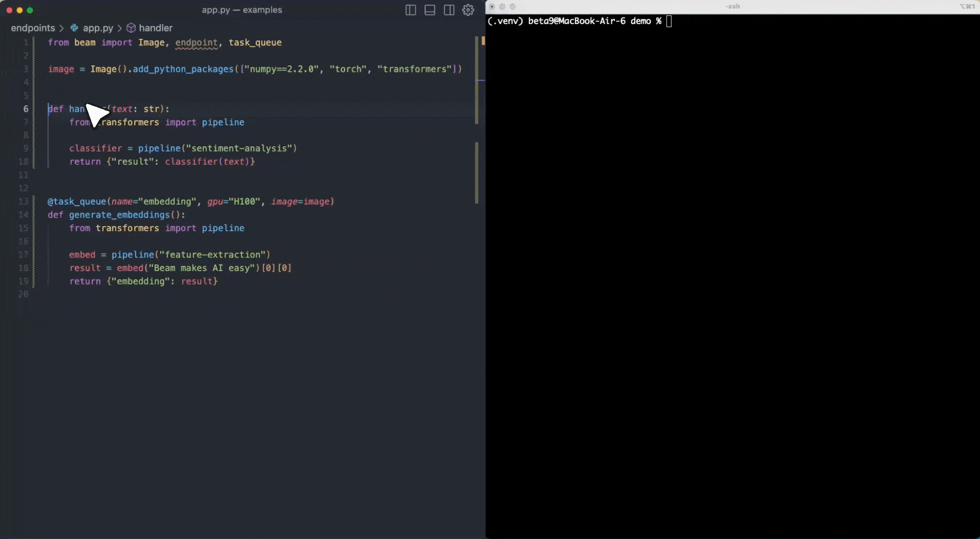Screen dimensions: 980x539
Task: Click the underlined endpoint import warning
Action: [x=196, y=43]
